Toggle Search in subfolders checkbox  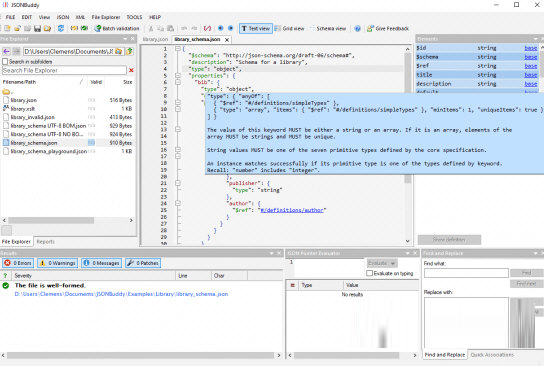coord(5,61)
